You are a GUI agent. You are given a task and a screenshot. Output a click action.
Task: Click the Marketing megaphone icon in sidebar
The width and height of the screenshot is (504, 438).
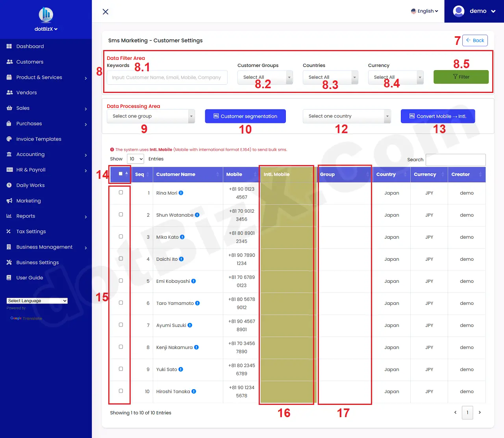[x=9, y=201]
